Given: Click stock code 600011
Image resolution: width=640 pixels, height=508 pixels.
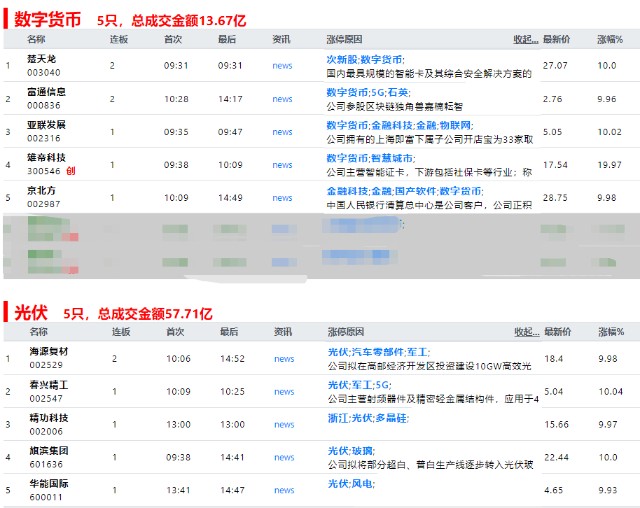Looking at the screenshot, I should [x=46, y=497].
